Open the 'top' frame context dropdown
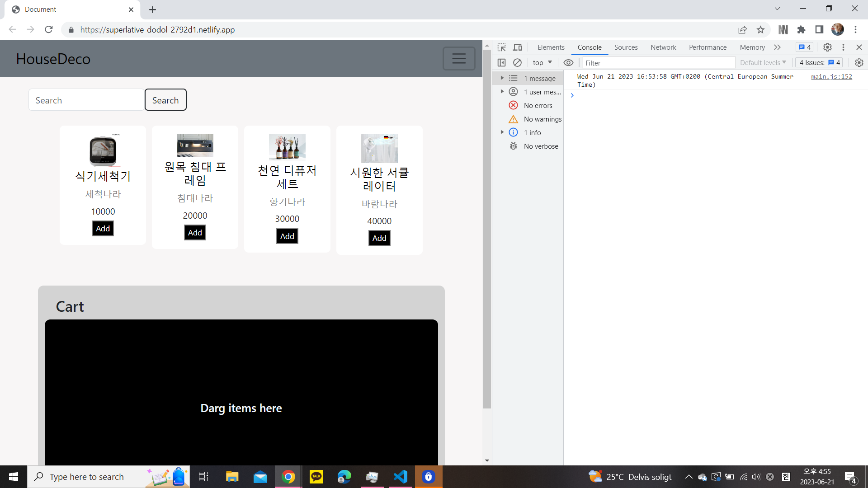This screenshot has width=868, height=488. point(542,62)
